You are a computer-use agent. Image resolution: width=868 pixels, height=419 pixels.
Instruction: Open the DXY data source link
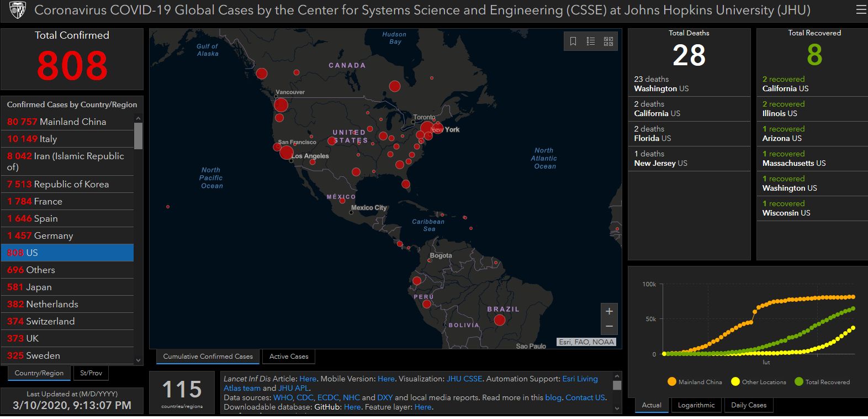tap(385, 397)
